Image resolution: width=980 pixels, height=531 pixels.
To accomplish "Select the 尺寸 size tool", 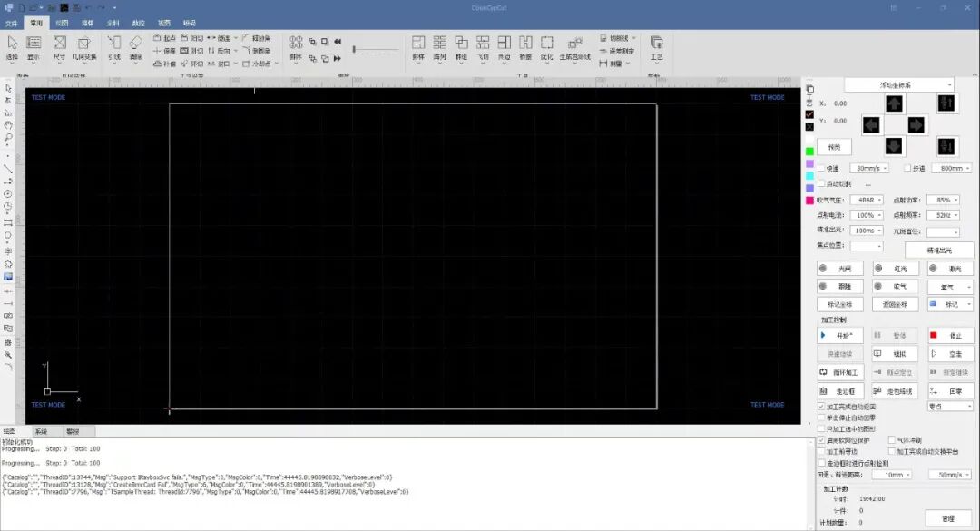I will (x=59, y=47).
